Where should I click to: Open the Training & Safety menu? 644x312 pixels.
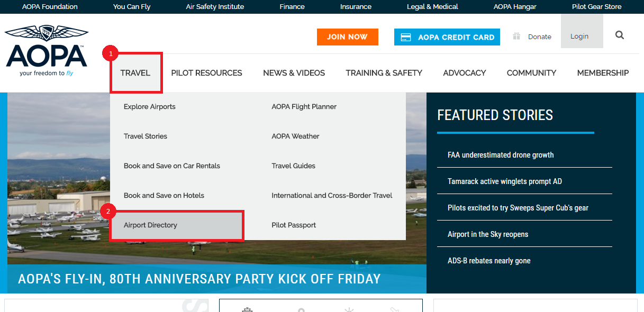coord(384,73)
